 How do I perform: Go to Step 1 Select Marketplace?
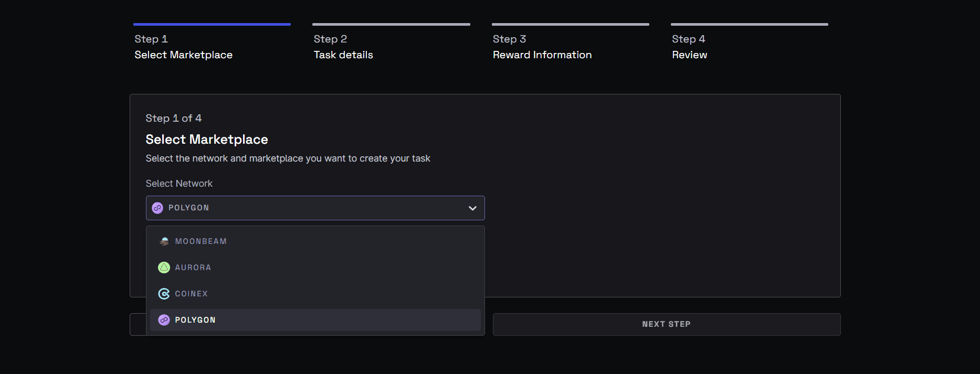tap(212, 42)
